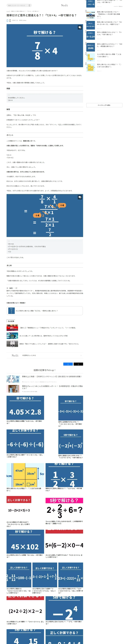Open 10−(5+2×5)÷3 quiz card
Viewport: 129px width, 644px height.
click(19, 512)
